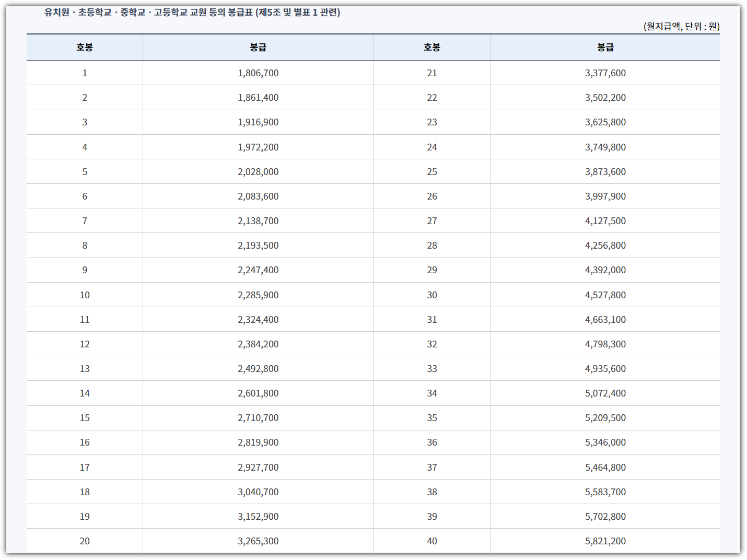Select the 5,072,400 entry

[605, 393]
